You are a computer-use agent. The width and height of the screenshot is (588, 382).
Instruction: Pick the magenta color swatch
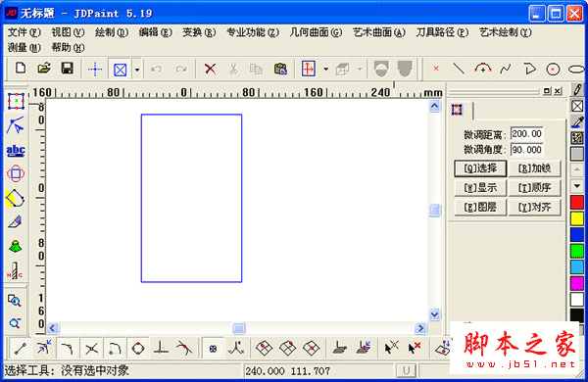577,283
